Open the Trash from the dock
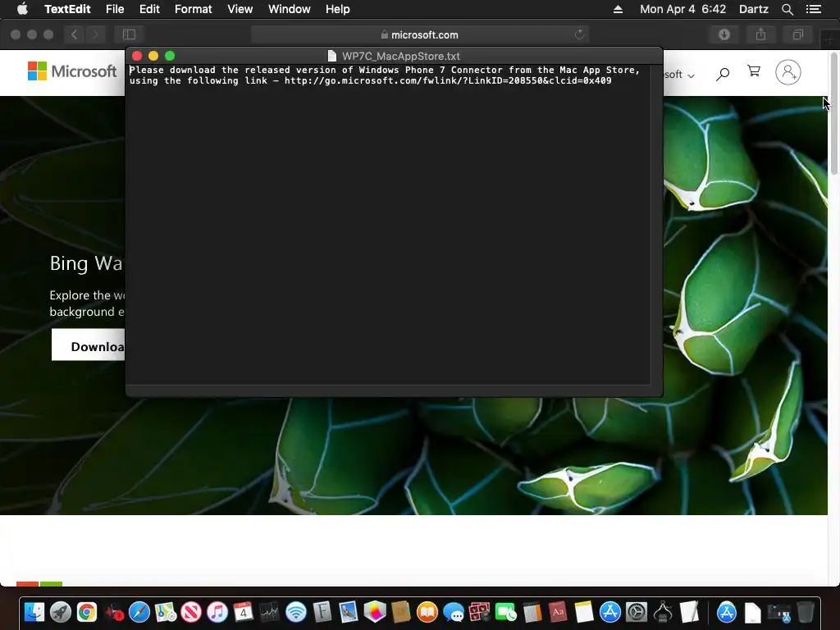This screenshot has height=630, width=840. point(806,612)
